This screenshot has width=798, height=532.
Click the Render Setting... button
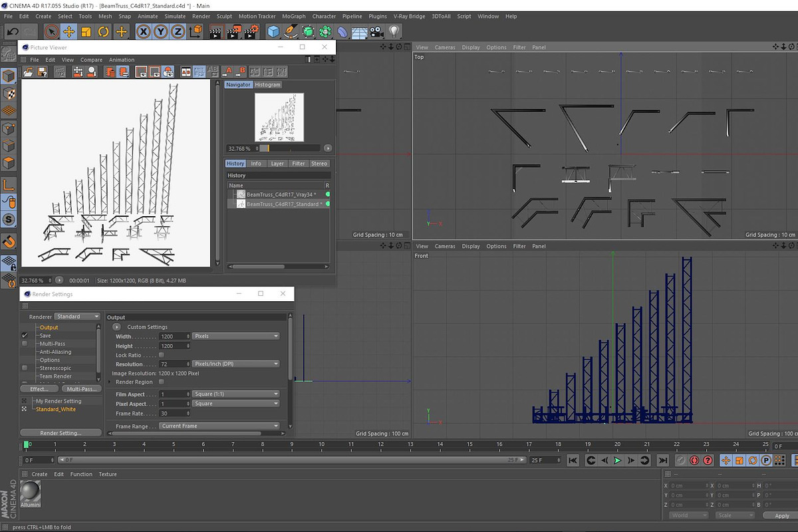pyautogui.click(x=61, y=433)
